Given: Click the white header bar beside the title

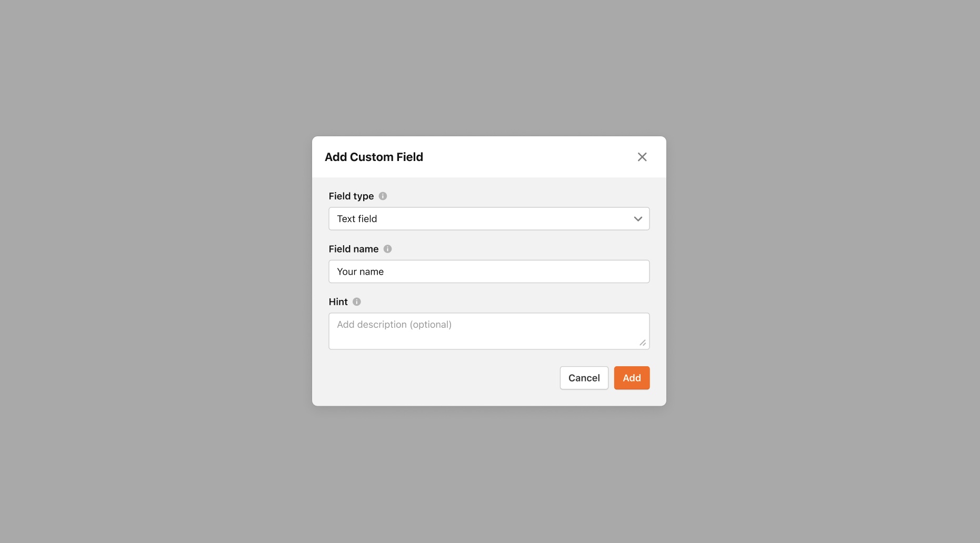Looking at the screenshot, I should coord(526,157).
